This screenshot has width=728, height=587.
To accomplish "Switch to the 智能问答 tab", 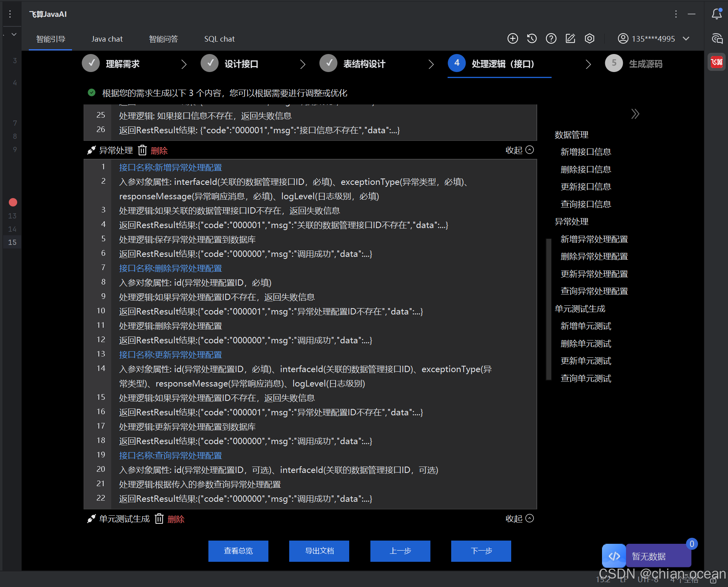I will (x=163, y=39).
